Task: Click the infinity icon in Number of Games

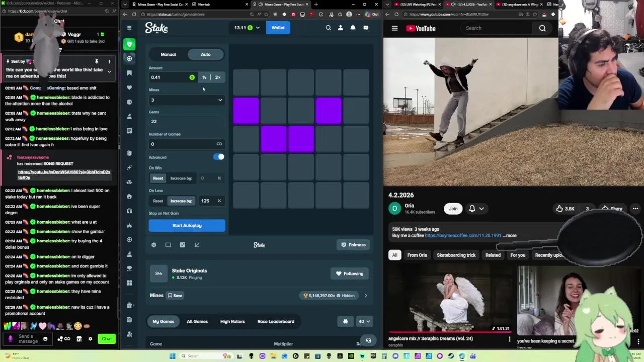Action: coord(219,144)
